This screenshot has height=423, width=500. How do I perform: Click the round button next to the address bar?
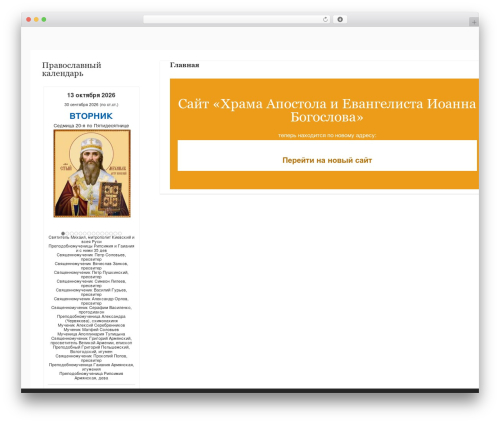click(x=340, y=19)
